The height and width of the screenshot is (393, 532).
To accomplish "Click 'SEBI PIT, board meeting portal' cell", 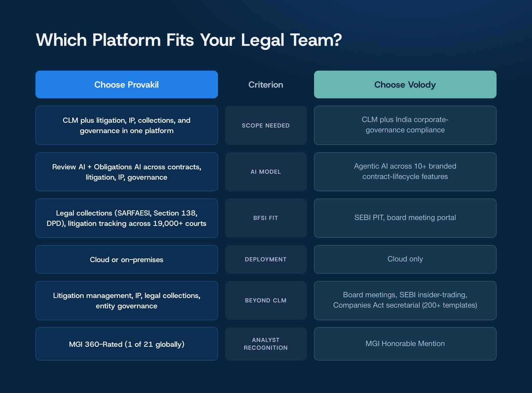I will point(405,218).
